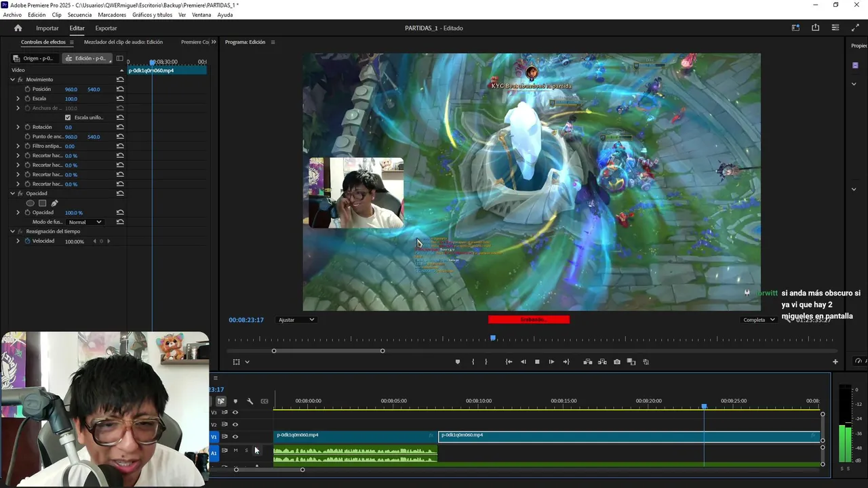Add keyframe for Velocidad
868x488 pixels.
pyautogui.click(x=101, y=241)
